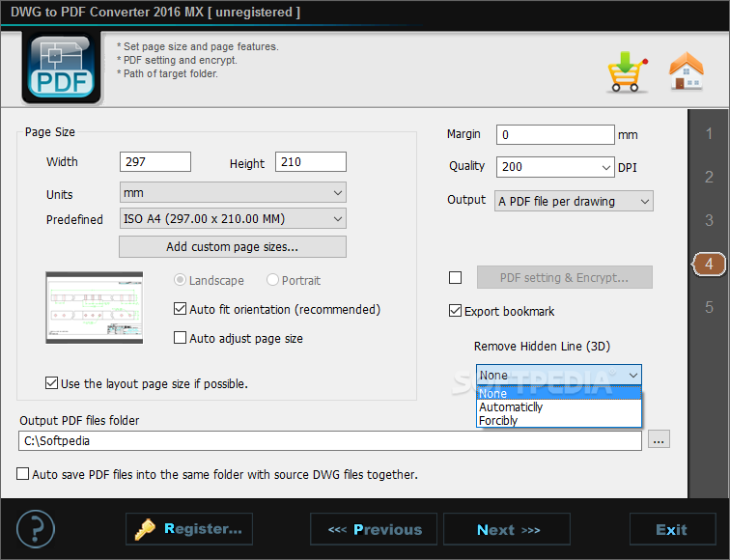The height and width of the screenshot is (560, 730).
Task: Click the PDF application logo
Action: click(62, 69)
